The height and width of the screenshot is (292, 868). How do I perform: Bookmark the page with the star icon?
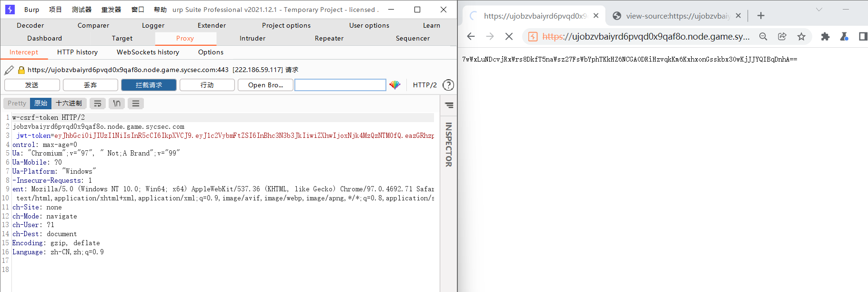[x=801, y=36]
